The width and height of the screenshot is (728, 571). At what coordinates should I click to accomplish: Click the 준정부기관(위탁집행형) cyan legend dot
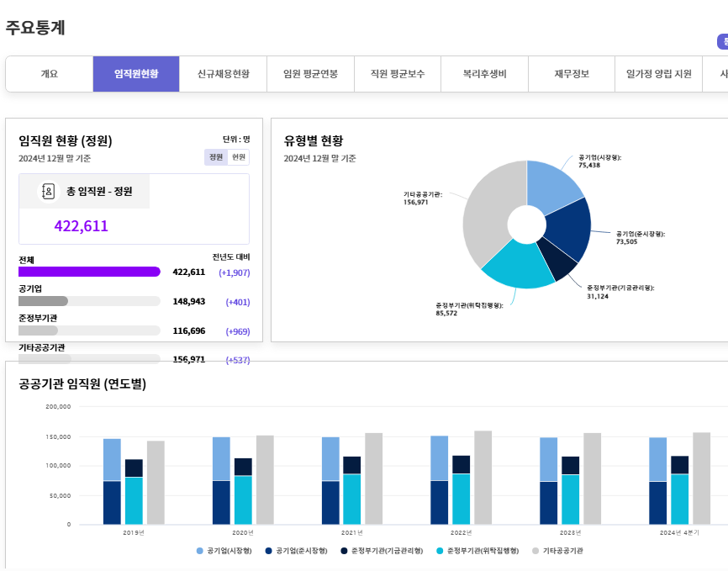(438, 549)
